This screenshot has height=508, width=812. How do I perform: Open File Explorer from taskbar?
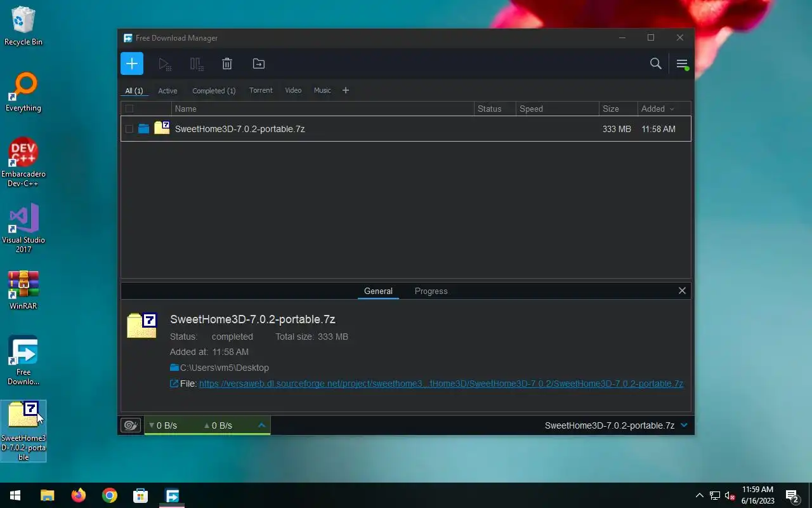48,495
